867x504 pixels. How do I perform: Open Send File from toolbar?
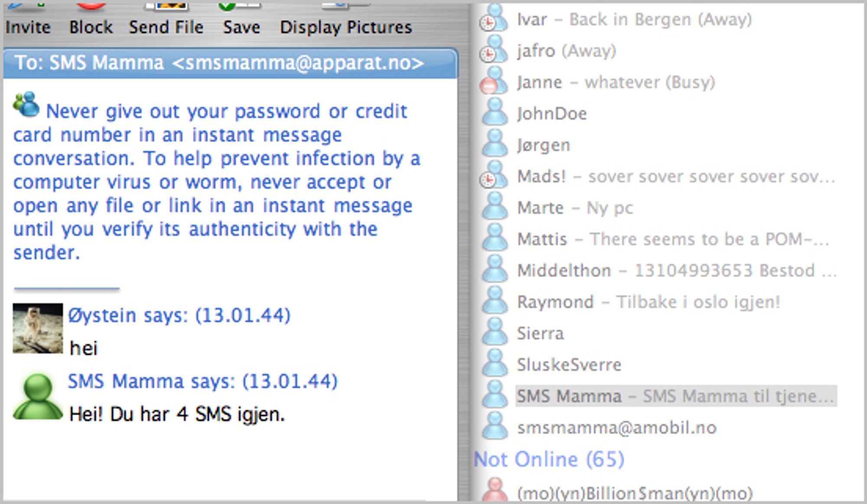pyautogui.click(x=166, y=20)
